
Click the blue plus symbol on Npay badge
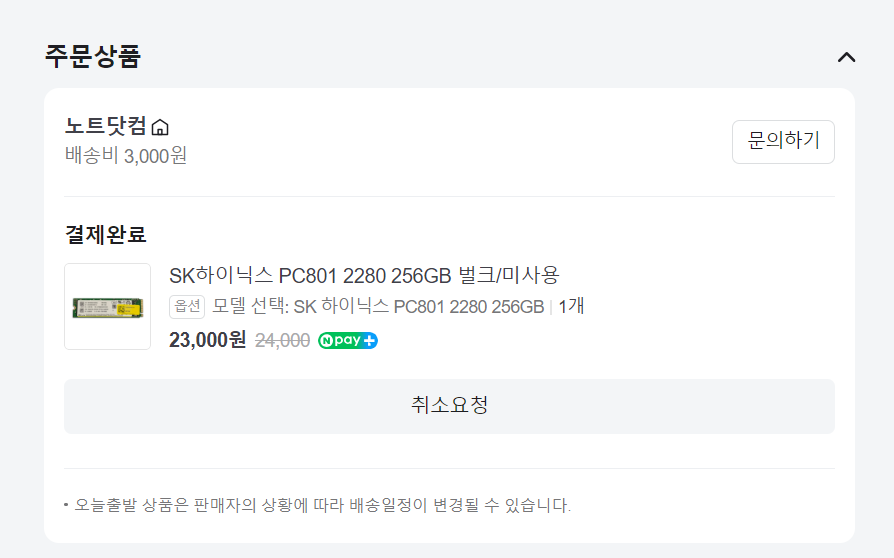(370, 341)
